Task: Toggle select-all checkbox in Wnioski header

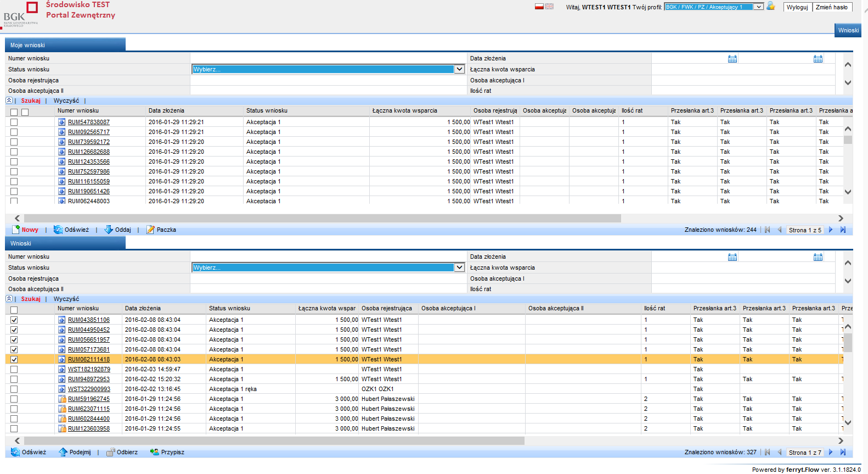Action: coord(14,310)
